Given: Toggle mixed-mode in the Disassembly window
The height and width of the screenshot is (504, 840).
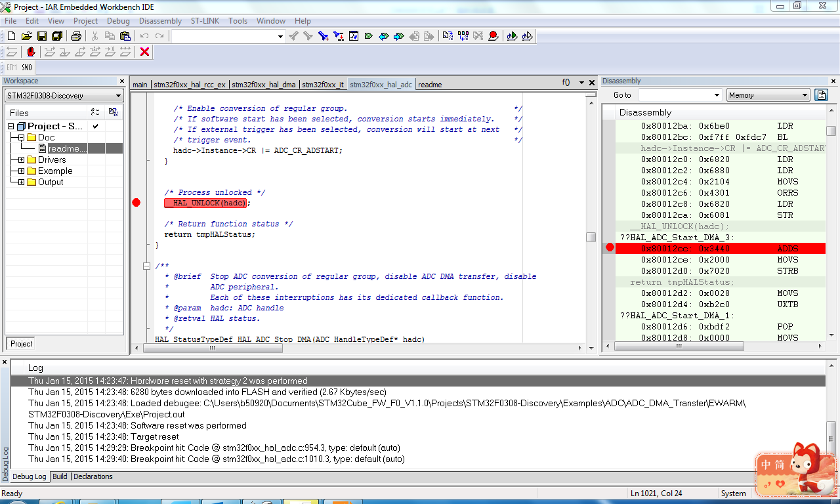Looking at the screenshot, I should pos(821,95).
